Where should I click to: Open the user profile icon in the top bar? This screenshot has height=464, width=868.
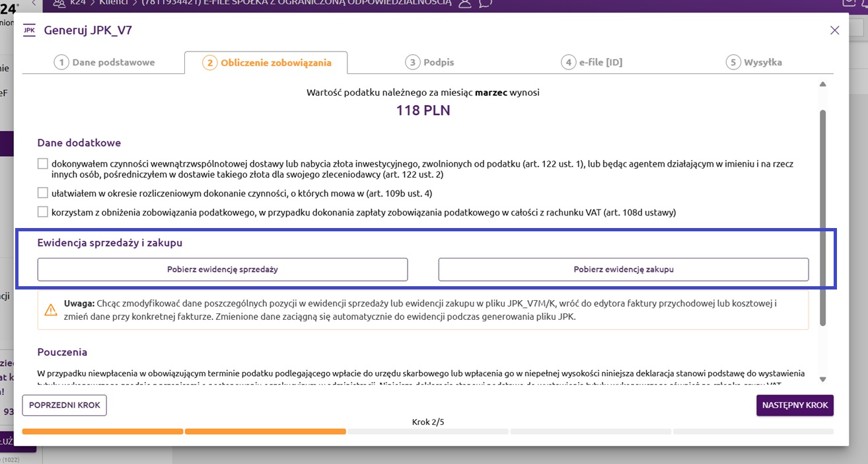tap(465, 4)
